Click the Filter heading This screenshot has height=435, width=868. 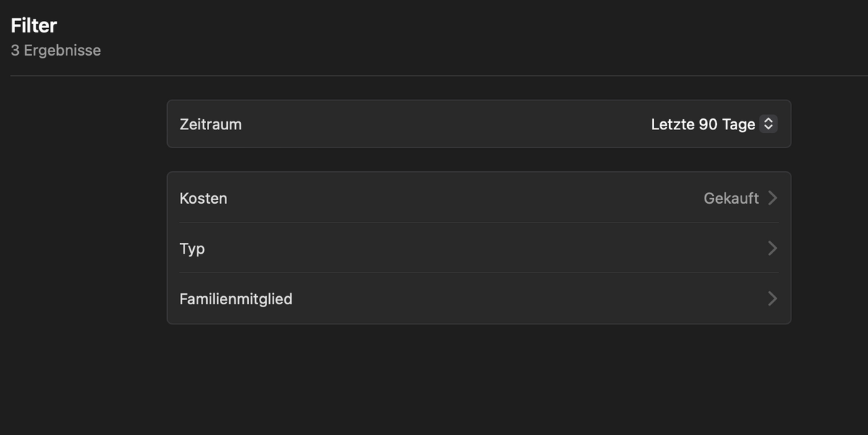tap(34, 26)
